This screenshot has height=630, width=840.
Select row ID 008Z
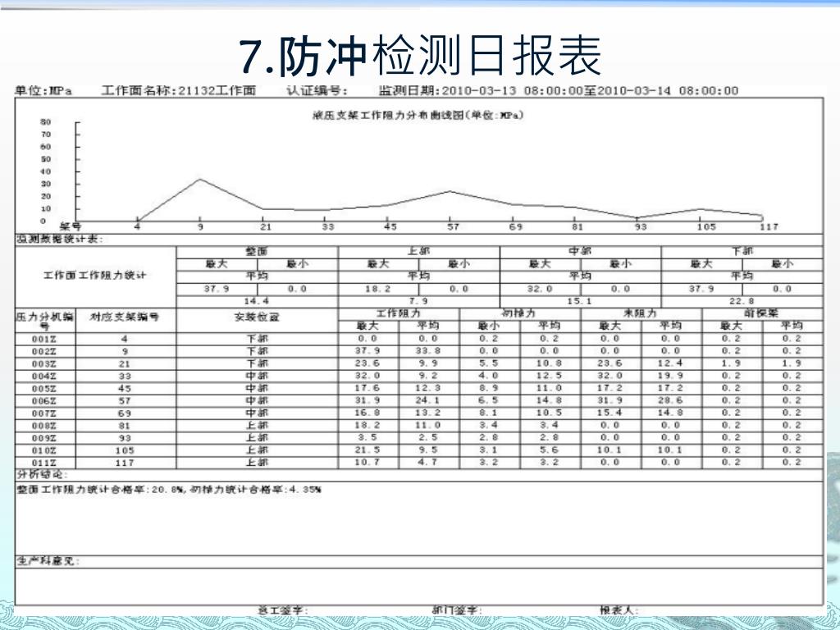coord(44,426)
